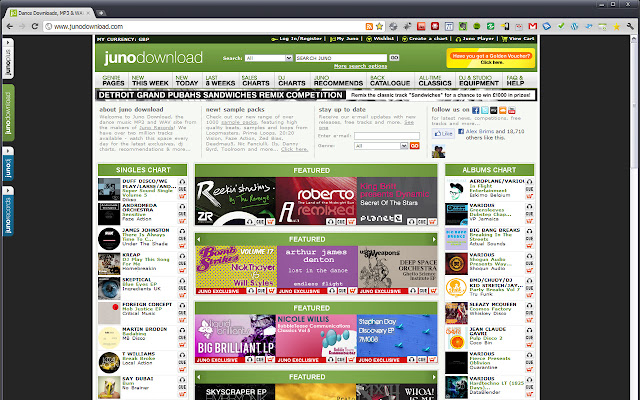This screenshot has width=640, height=400.
Task: Expand the junorecords side tab arrow
Action: 8,191
